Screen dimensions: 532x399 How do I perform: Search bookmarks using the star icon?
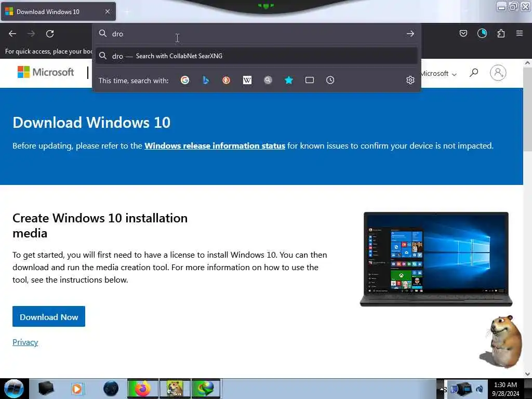[289, 80]
